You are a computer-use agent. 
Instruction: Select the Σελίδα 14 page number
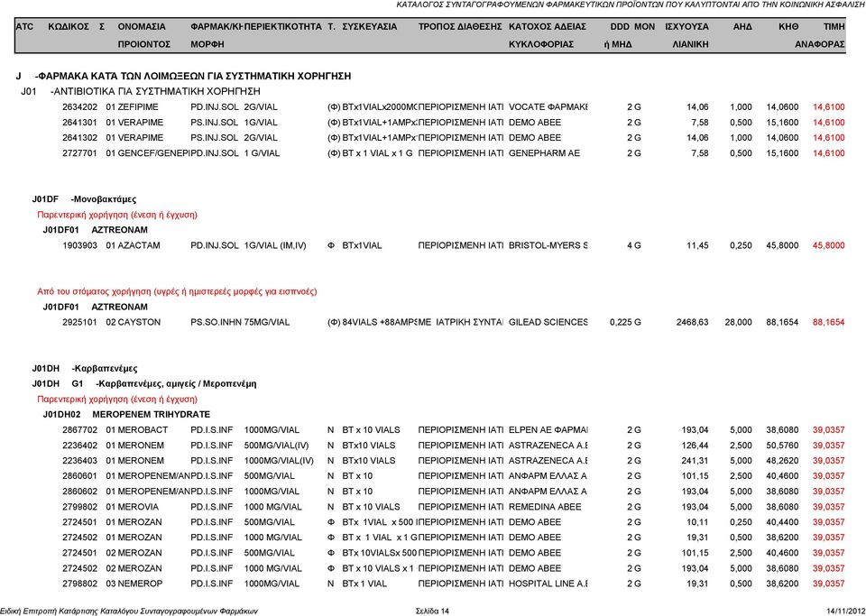coord(432,611)
